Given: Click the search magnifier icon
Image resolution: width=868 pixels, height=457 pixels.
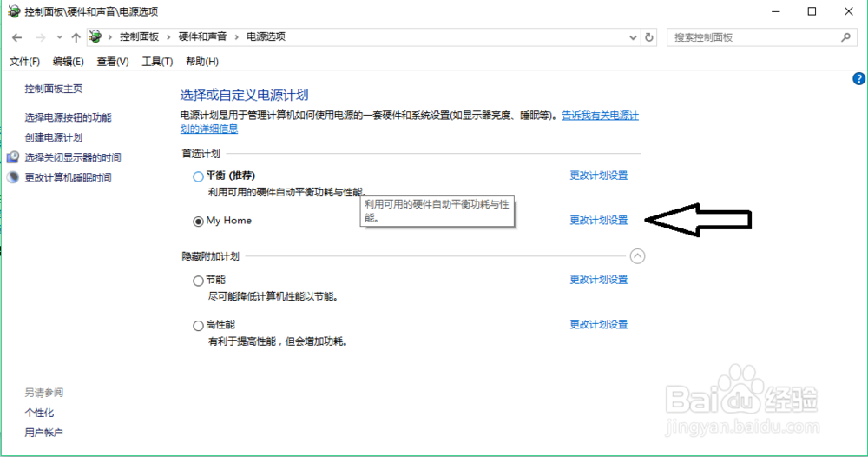Looking at the screenshot, I should [x=845, y=37].
